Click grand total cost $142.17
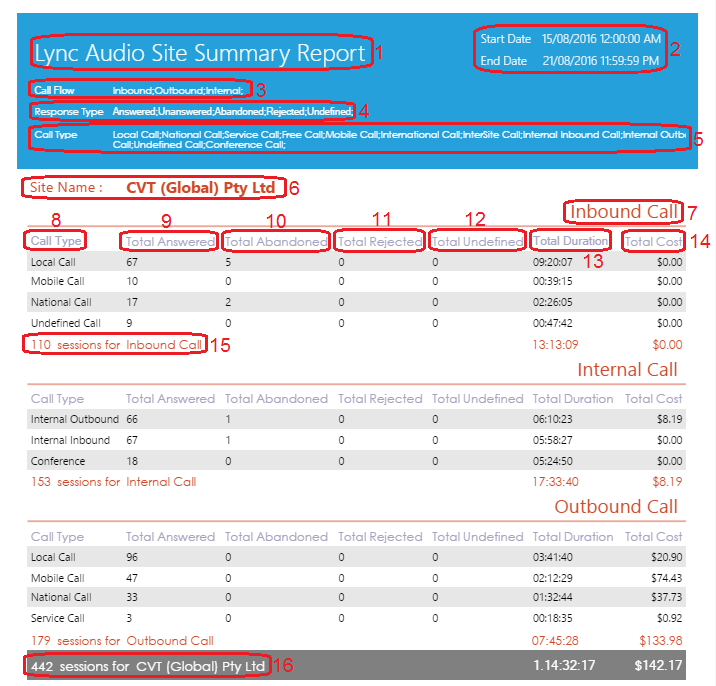Viewport: 716px width, 686px height. pos(658,665)
